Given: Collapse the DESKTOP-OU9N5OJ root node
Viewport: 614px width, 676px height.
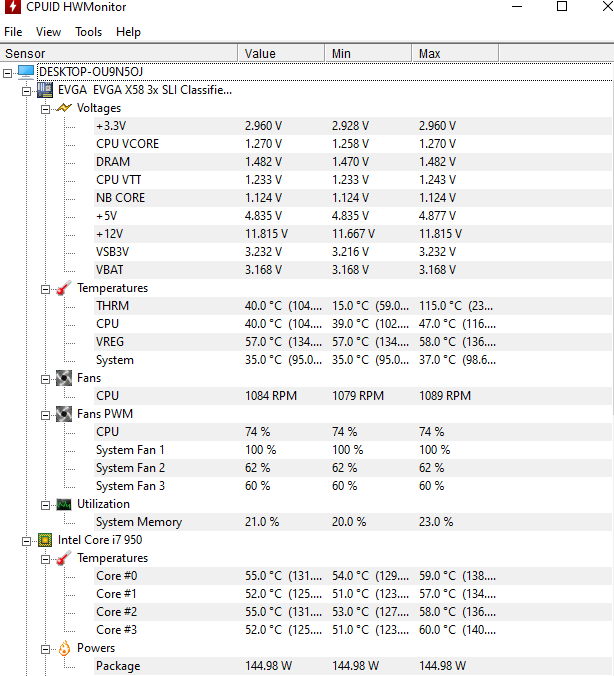Looking at the screenshot, I should 7,73.
